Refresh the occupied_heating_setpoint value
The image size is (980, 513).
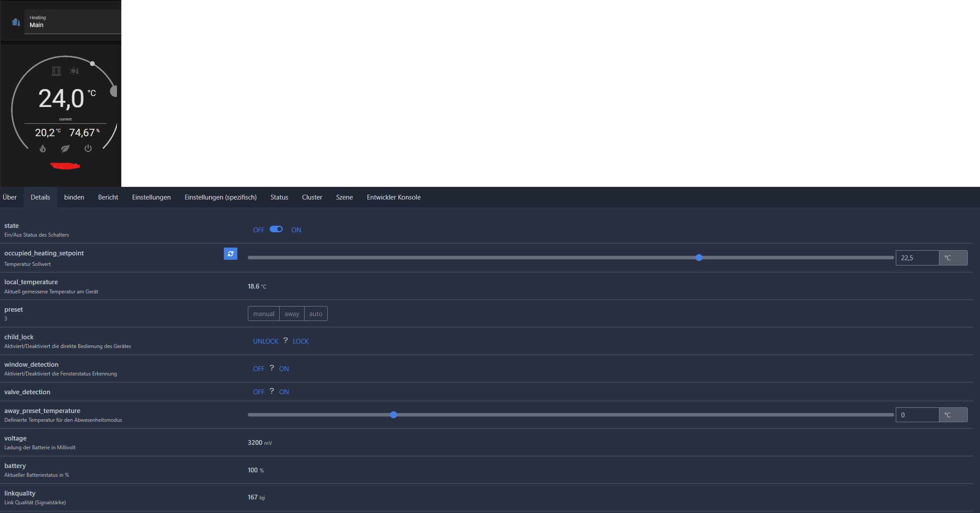click(230, 254)
